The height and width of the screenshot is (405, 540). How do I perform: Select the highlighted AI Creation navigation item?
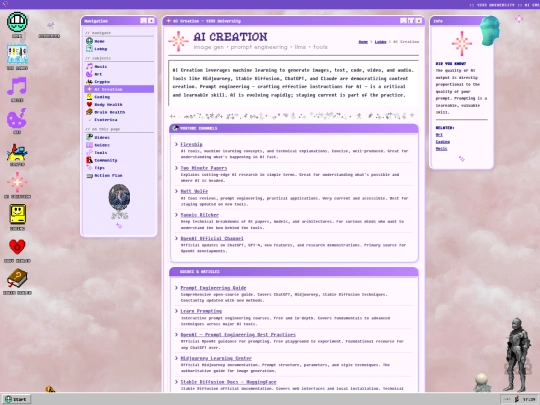tap(119, 89)
